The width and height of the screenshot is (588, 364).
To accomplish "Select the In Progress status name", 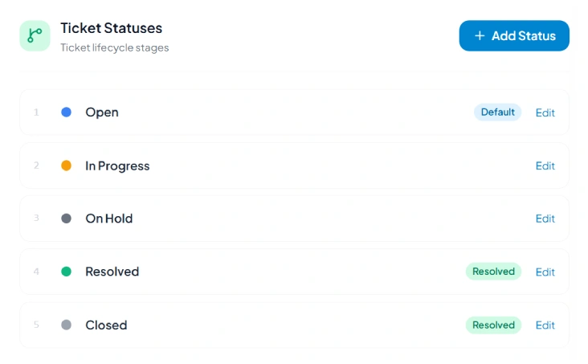I will point(117,166).
